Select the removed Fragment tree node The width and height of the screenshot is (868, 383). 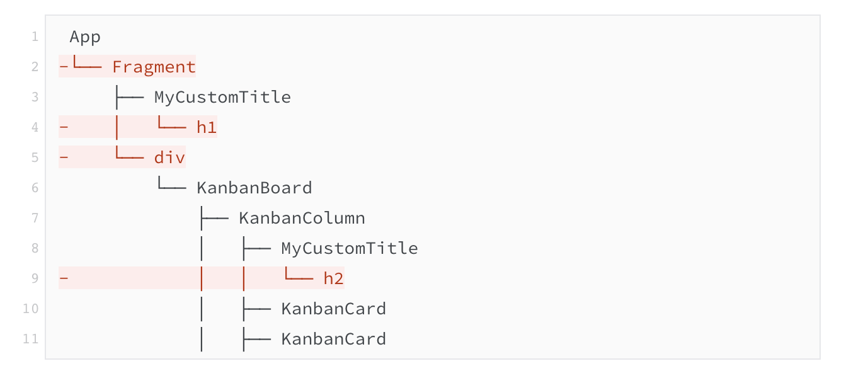pos(154,67)
